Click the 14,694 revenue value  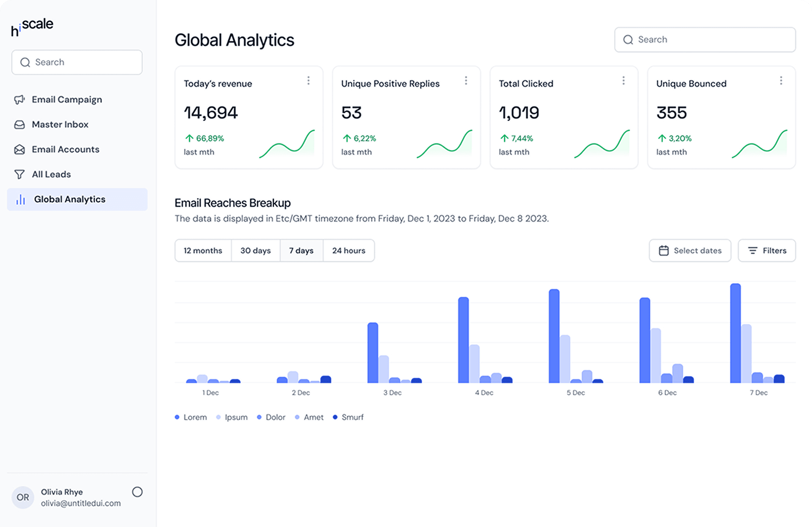(x=211, y=113)
